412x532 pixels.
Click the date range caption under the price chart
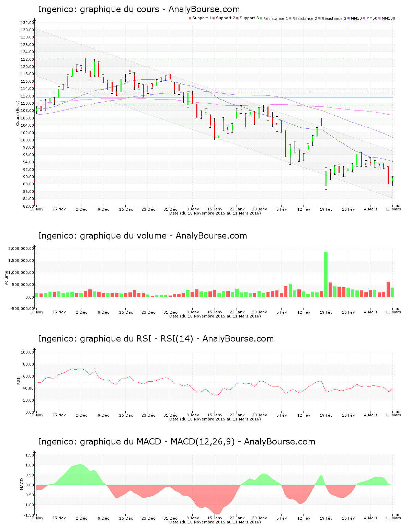tap(215, 213)
